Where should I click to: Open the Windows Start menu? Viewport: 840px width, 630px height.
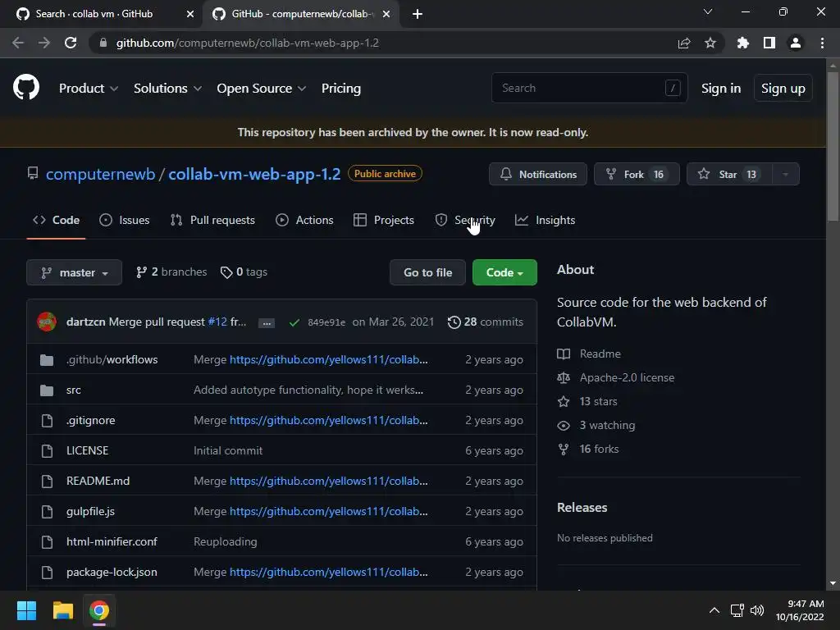click(26, 610)
